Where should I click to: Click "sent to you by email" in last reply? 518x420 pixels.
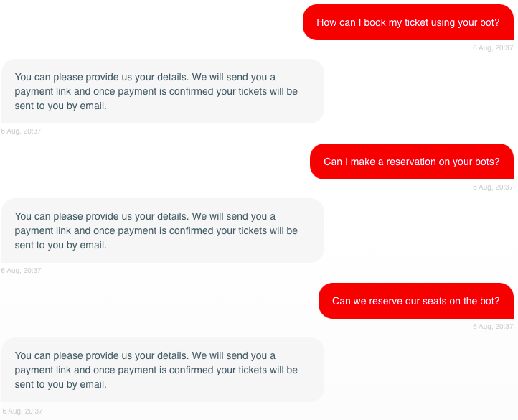(x=60, y=385)
